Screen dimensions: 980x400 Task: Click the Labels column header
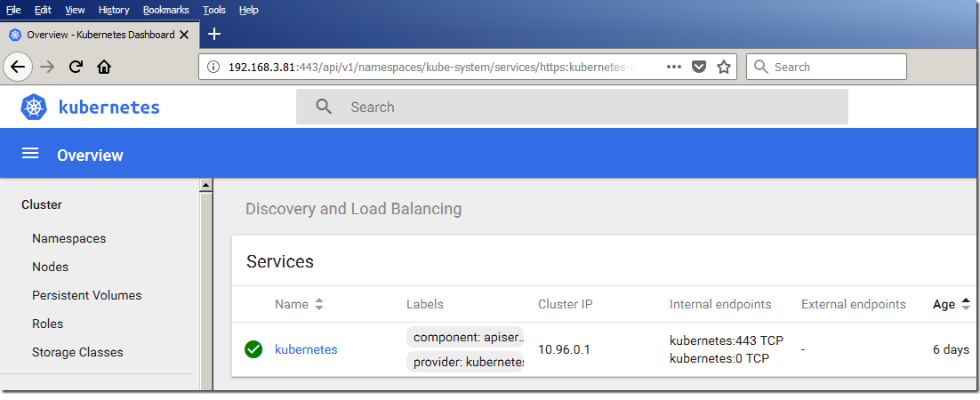click(x=425, y=304)
